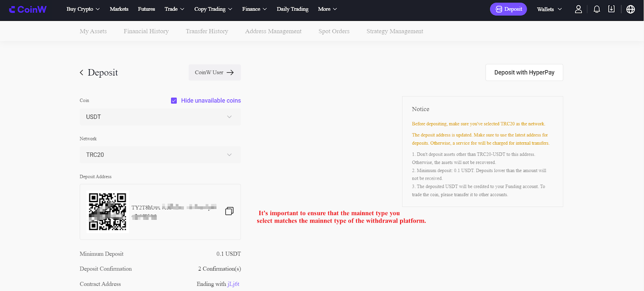Click the Hide unavailable coins label
This screenshot has height=291, width=644.
point(211,100)
